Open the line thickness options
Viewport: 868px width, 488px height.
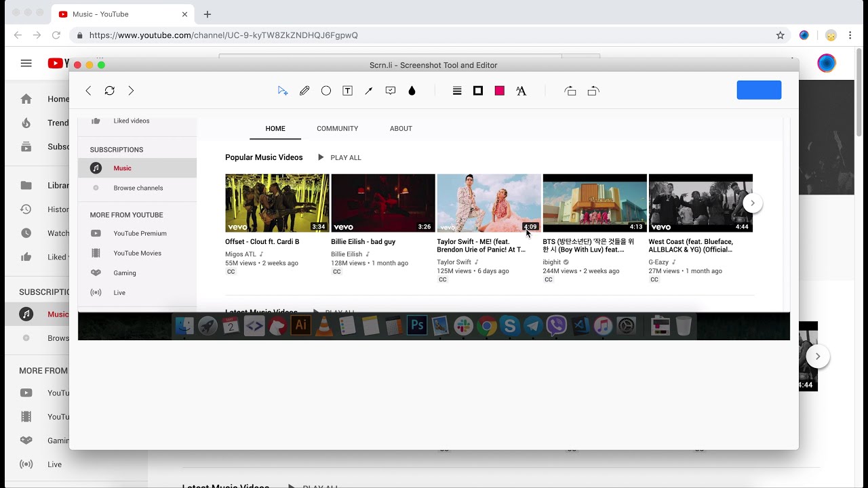pyautogui.click(x=457, y=91)
